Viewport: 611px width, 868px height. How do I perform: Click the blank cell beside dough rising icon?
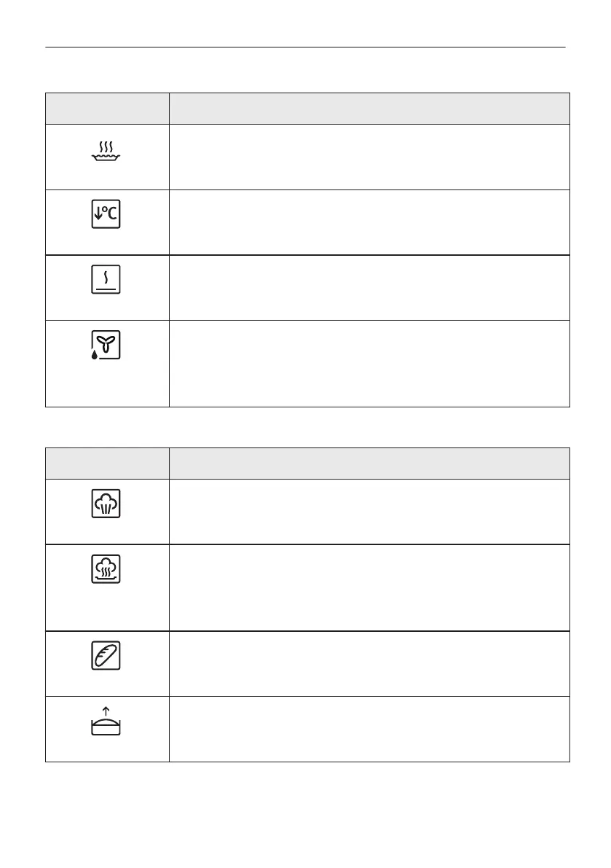pyautogui.click(x=369, y=729)
